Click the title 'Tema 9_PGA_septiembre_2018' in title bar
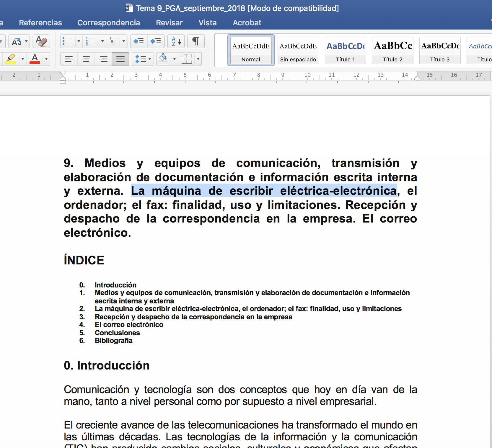Screen dimensions: 492x448 [190, 8]
